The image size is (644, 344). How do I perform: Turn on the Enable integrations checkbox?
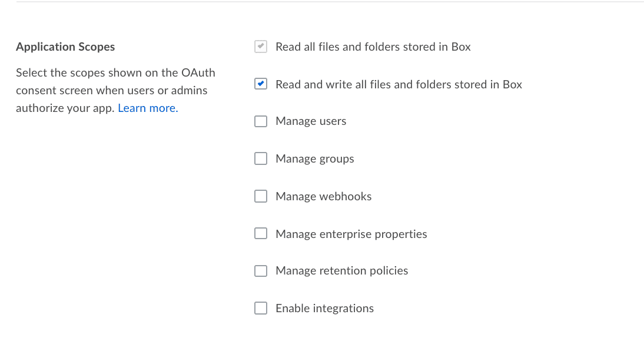261,308
